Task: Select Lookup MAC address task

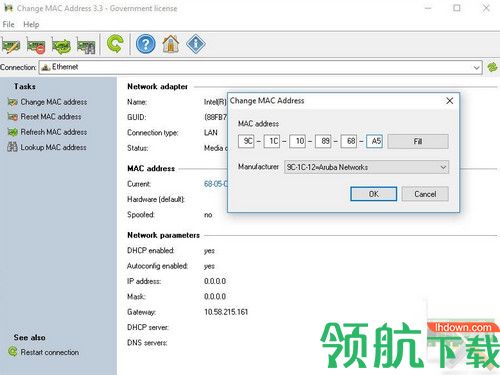Action: pos(53,147)
